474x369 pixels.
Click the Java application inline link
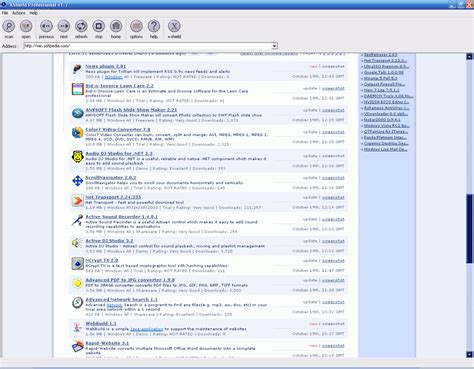147,329
